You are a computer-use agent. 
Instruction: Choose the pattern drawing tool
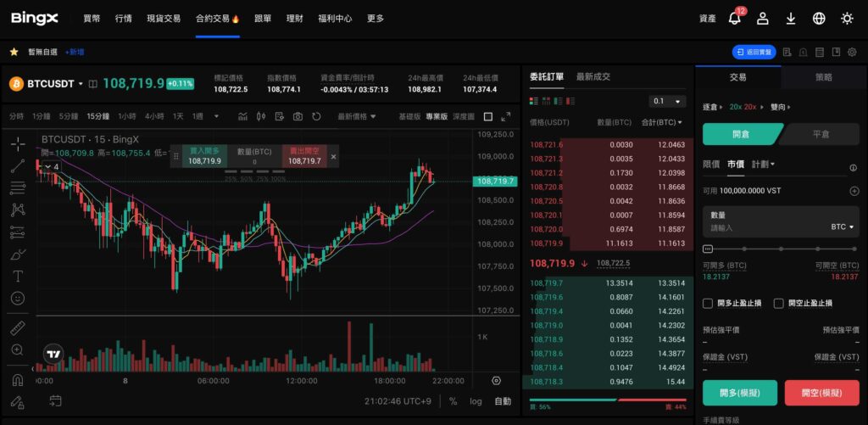pyautogui.click(x=18, y=210)
